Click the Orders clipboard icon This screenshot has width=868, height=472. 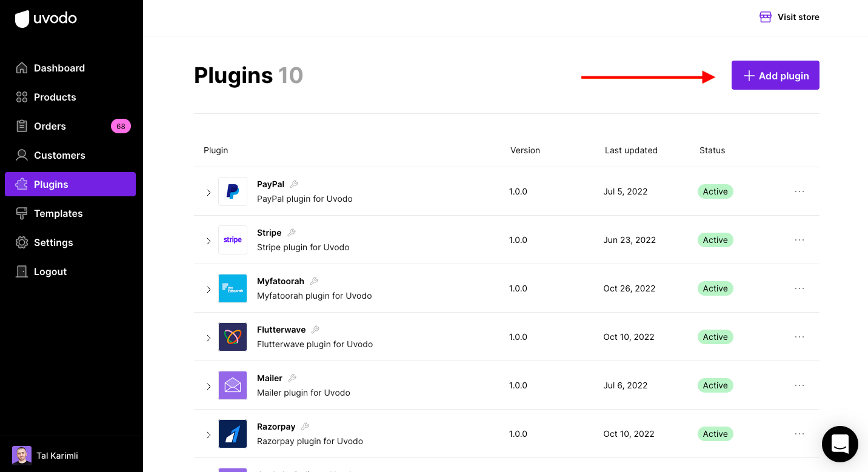point(22,126)
